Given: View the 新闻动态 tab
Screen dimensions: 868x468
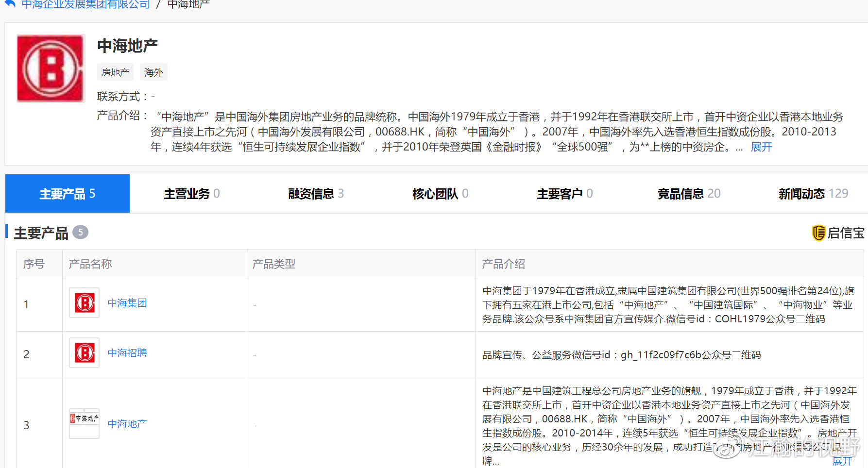Looking at the screenshot, I should coord(813,194).
